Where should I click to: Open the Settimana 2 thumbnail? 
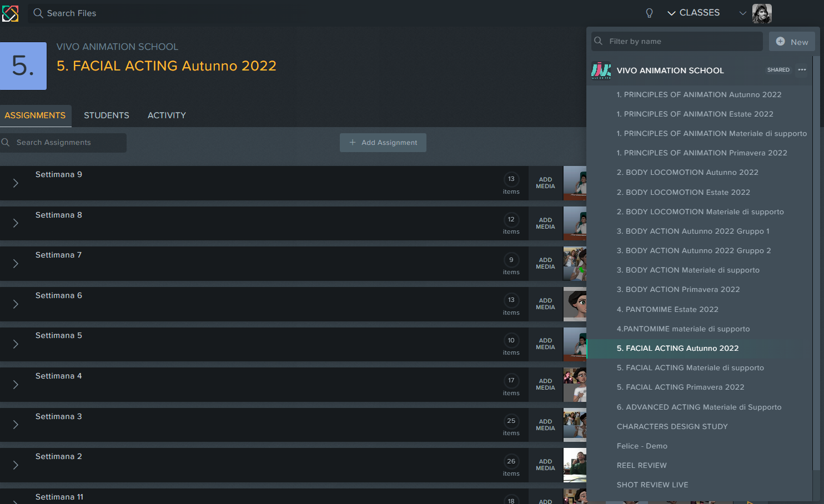pyautogui.click(x=575, y=465)
